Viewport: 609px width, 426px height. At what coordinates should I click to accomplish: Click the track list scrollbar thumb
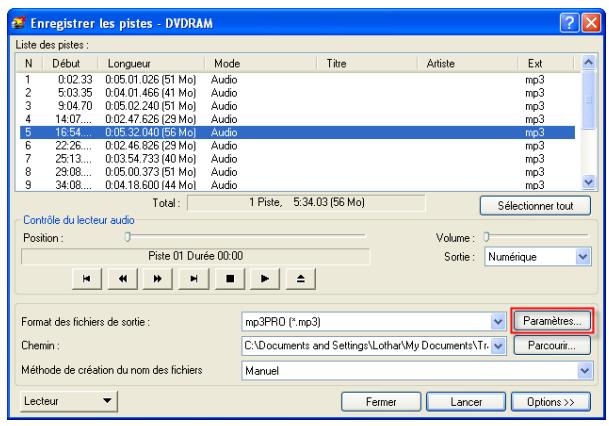click(589, 100)
